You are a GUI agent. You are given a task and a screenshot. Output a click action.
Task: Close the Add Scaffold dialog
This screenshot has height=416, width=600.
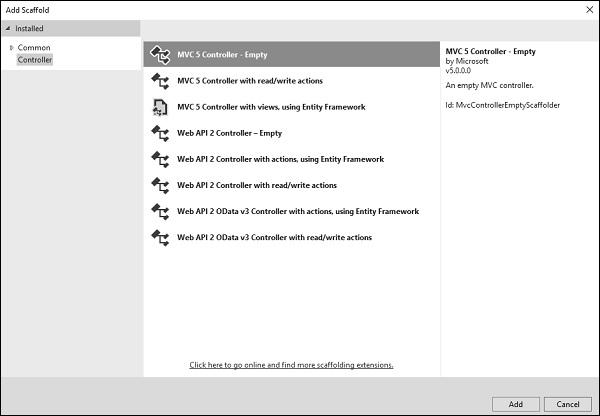click(x=586, y=8)
